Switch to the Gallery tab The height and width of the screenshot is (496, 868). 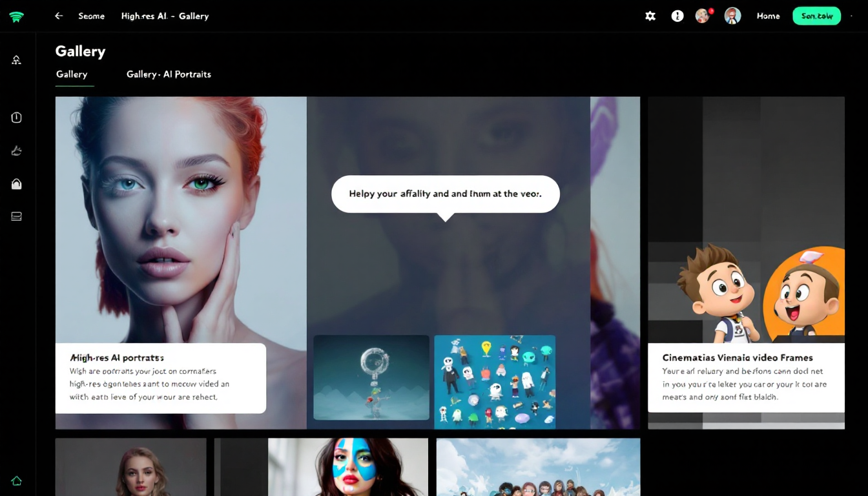(72, 74)
